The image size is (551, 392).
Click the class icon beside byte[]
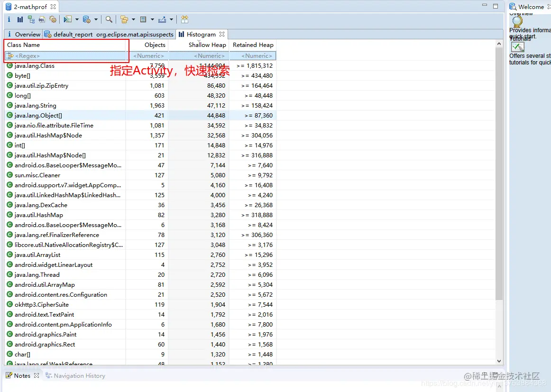pos(10,75)
